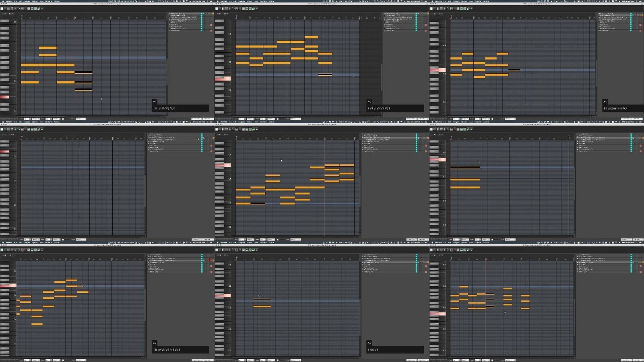Click chord icon above 'I N6 V I' label
The height and width of the screenshot is (362, 644).
(x=369, y=343)
